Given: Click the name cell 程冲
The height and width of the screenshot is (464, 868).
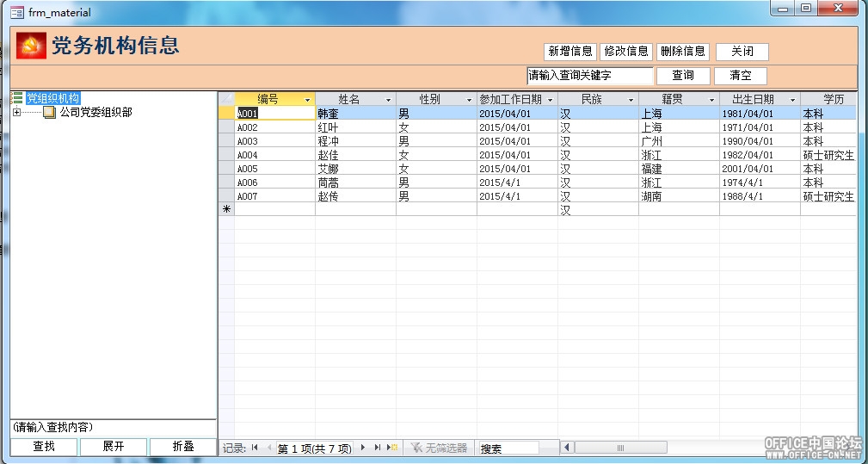Looking at the screenshot, I should 356,140.
